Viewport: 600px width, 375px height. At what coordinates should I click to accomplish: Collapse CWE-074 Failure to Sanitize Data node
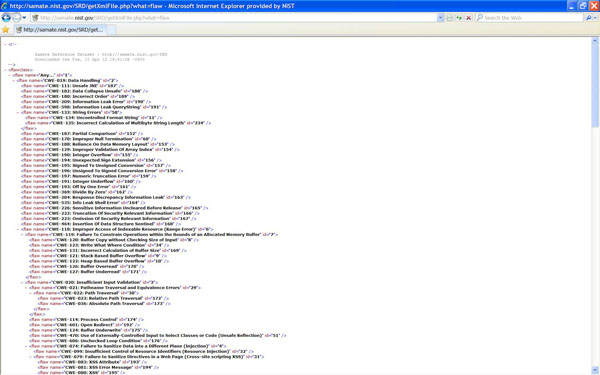coord(26,346)
